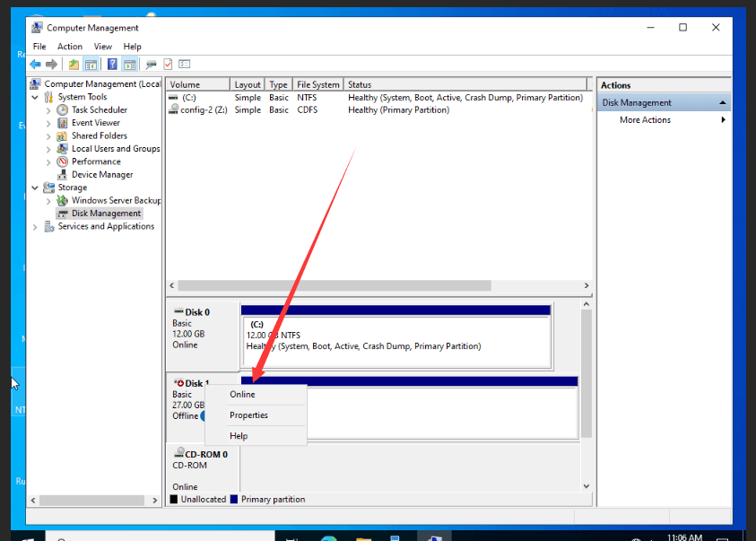Expand the Local Users and Groups node
This screenshot has height=541, width=756.
coord(48,150)
